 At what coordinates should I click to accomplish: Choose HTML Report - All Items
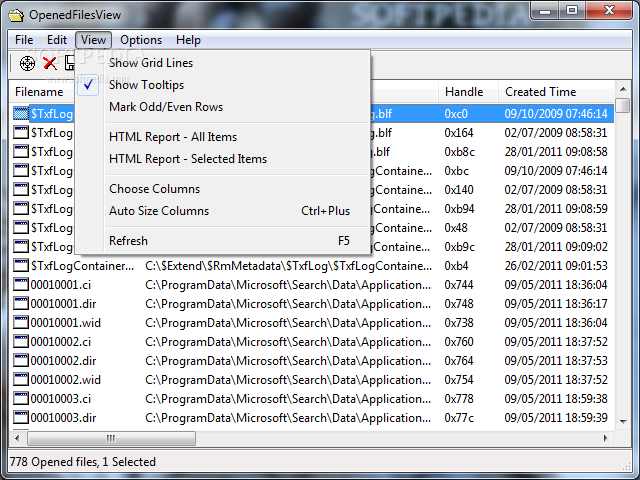pos(222,137)
